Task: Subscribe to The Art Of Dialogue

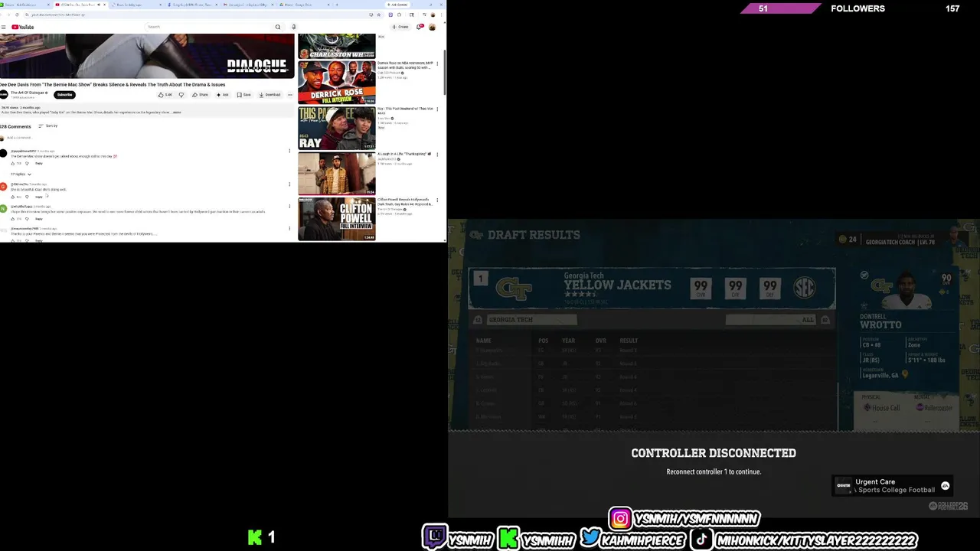Action: (x=64, y=95)
